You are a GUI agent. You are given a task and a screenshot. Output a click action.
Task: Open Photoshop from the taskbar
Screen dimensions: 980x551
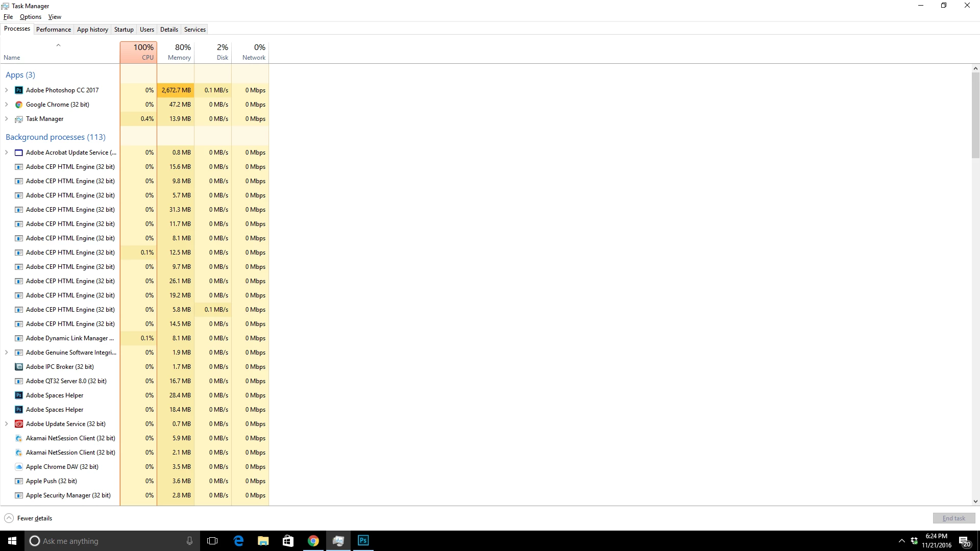pyautogui.click(x=363, y=541)
